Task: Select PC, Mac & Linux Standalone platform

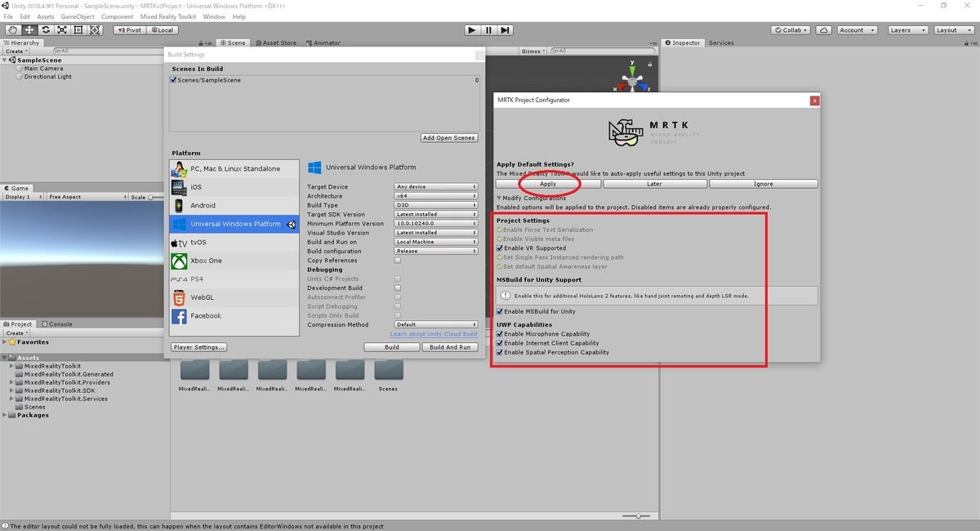Action: (234, 169)
